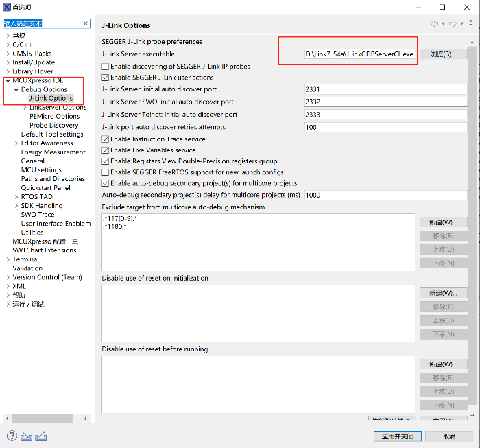Open the SWO Trace preferences page
Viewport: 480px width, 448px height.
(x=38, y=215)
